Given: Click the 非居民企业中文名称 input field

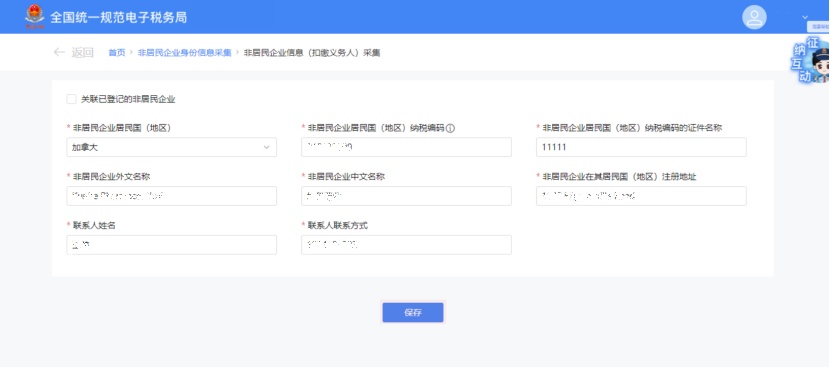Looking at the screenshot, I should (x=407, y=196).
